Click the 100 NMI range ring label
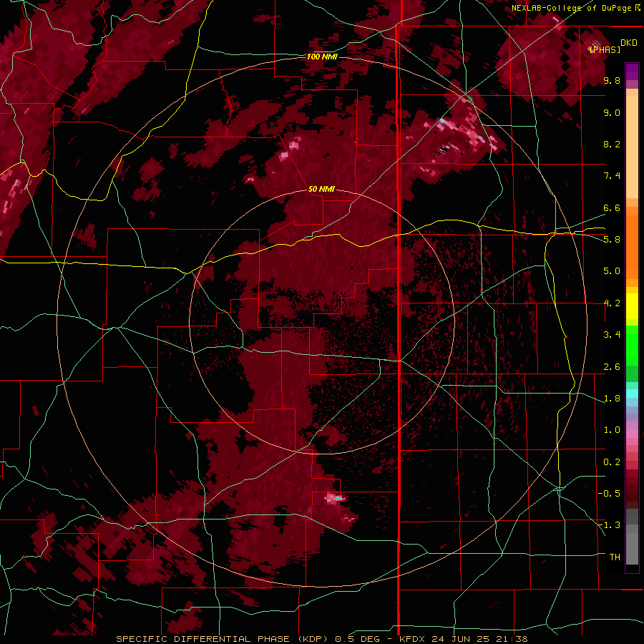Screen dimensions: 644x644 (x=322, y=57)
